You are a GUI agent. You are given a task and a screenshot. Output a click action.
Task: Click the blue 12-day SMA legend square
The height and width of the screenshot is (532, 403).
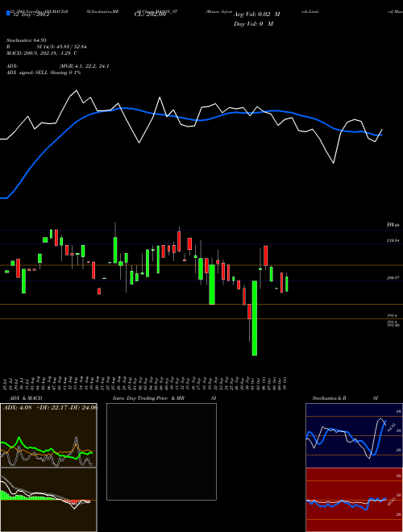pyautogui.click(x=8, y=13)
